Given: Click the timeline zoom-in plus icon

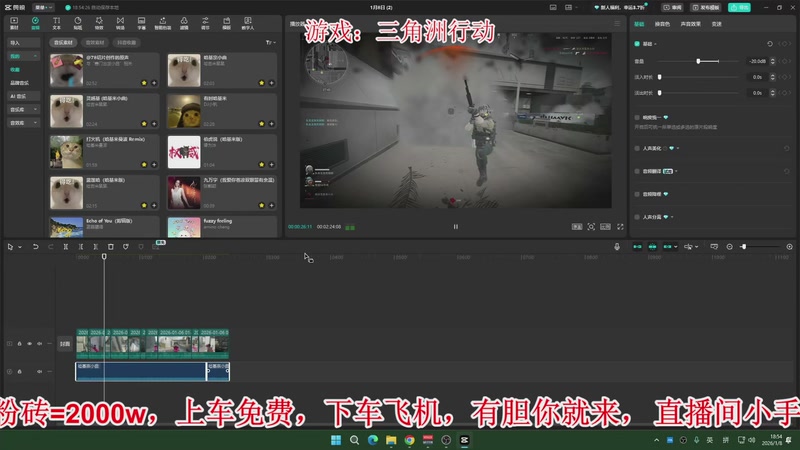Looking at the screenshot, I should pyautogui.click(x=789, y=246).
